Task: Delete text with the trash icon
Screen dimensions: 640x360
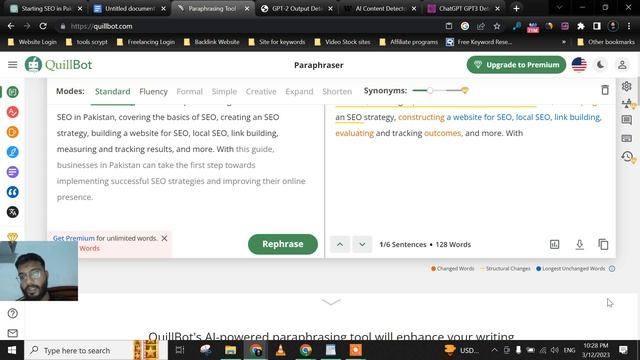Action: point(605,90)
